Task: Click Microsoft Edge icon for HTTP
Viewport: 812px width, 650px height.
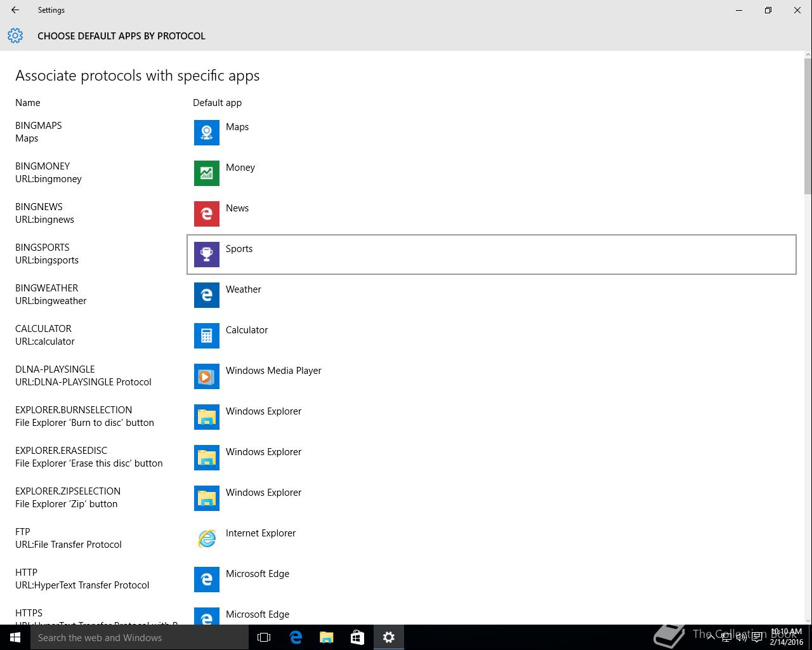Action: [x=207, y=580]
